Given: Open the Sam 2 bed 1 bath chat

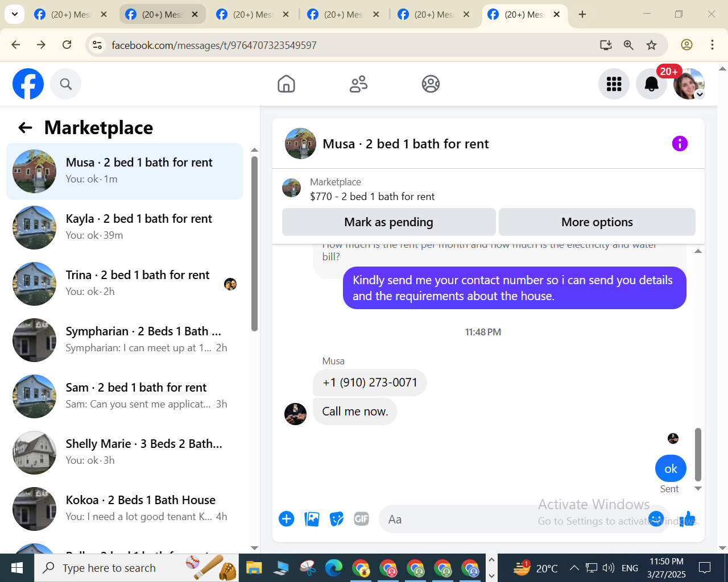Looking at the screenshot, I should click(x=125, y=396).
